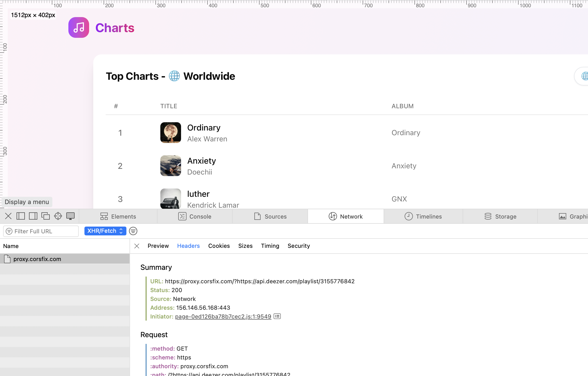Click the filter options circle icon
Screen dimensions: 588x376
[x=133, y=231]
